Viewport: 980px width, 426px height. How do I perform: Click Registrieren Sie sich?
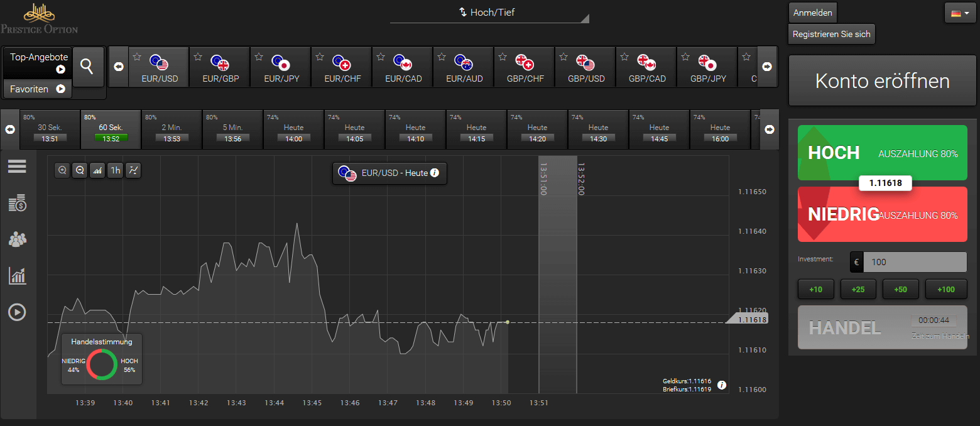click(x=832, y=34)
